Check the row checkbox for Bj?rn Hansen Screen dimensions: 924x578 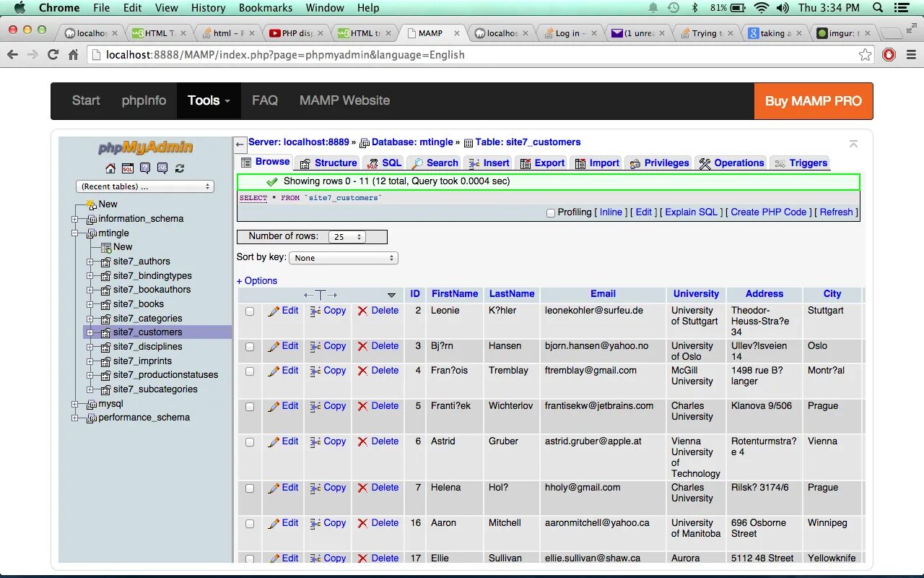[250, 347]
